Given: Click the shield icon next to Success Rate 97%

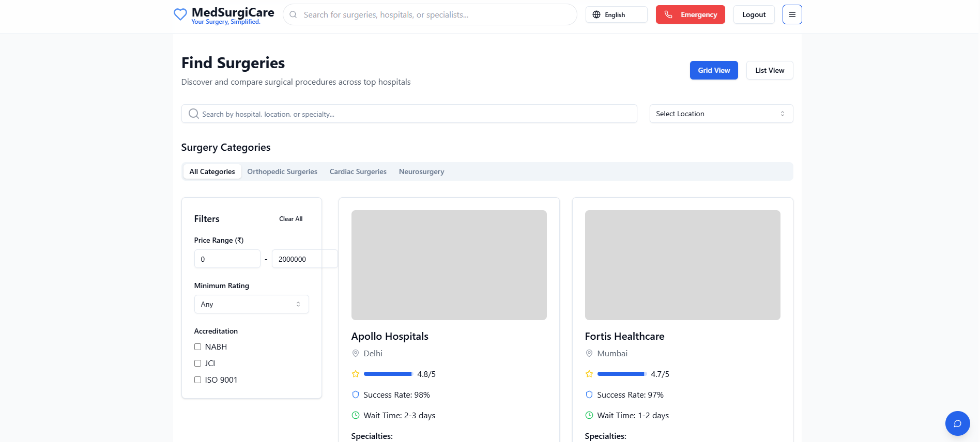Looking at the screenshot, I should (x=589, y=394).
